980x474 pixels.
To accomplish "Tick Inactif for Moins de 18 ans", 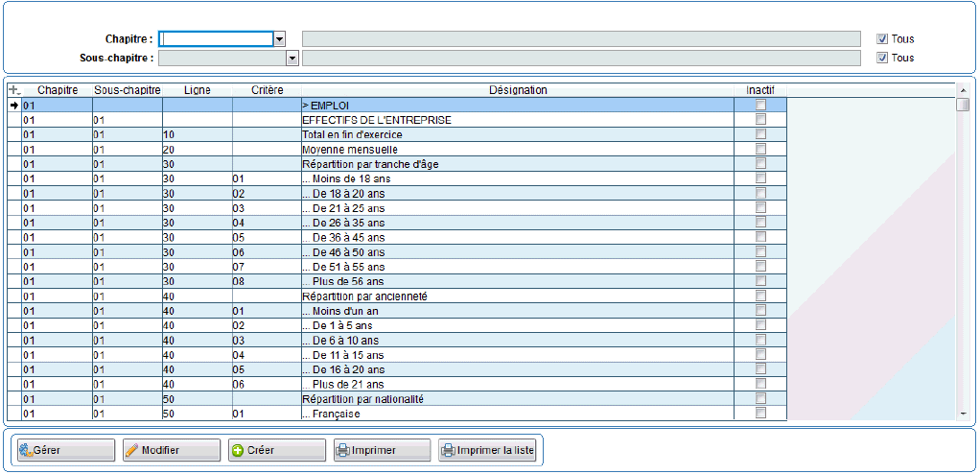I will [x=760, y=178].
